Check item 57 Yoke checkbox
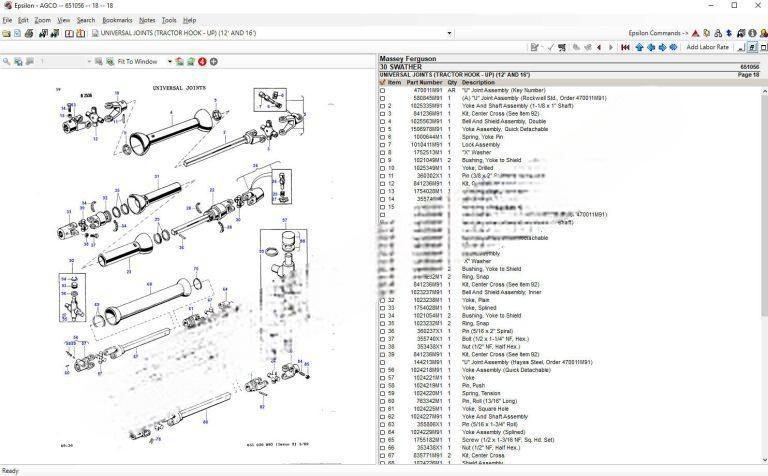The height and width of the screenshot is (476, 768). (383, 378)
